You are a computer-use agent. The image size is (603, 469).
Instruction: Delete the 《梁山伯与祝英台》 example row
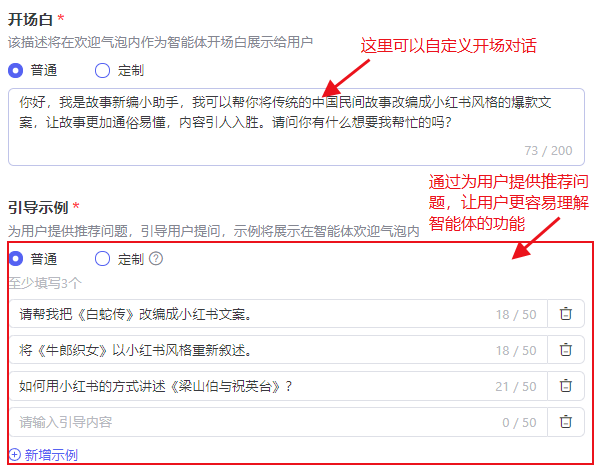click(x=565, y=386)
